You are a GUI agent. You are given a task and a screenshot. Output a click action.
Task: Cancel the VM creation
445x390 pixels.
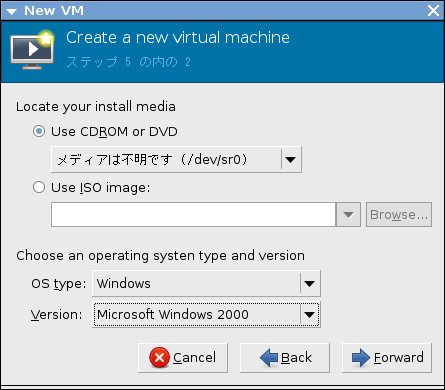tap(183, 358)
